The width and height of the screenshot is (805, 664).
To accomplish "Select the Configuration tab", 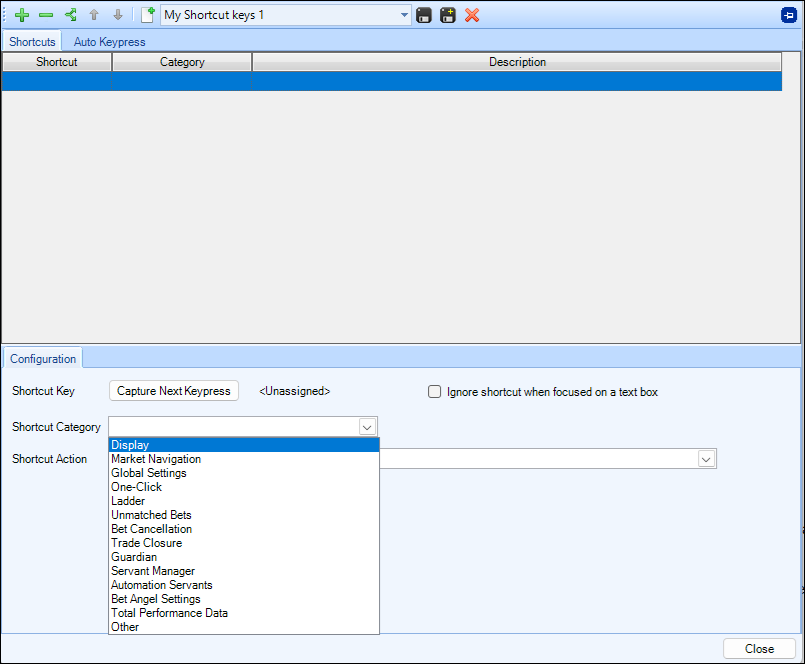I will (x=43, y=359).
